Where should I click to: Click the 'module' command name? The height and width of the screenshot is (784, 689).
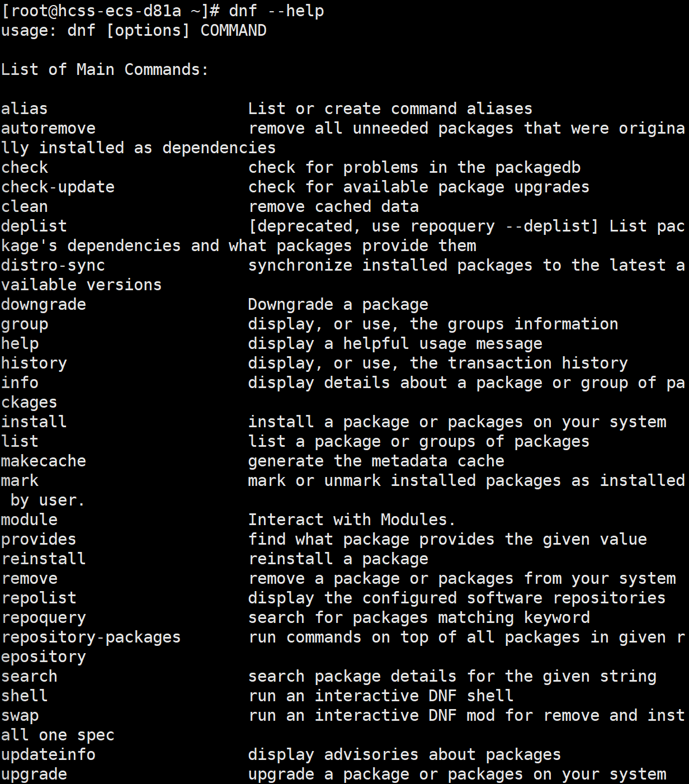(x=29, y=520)
